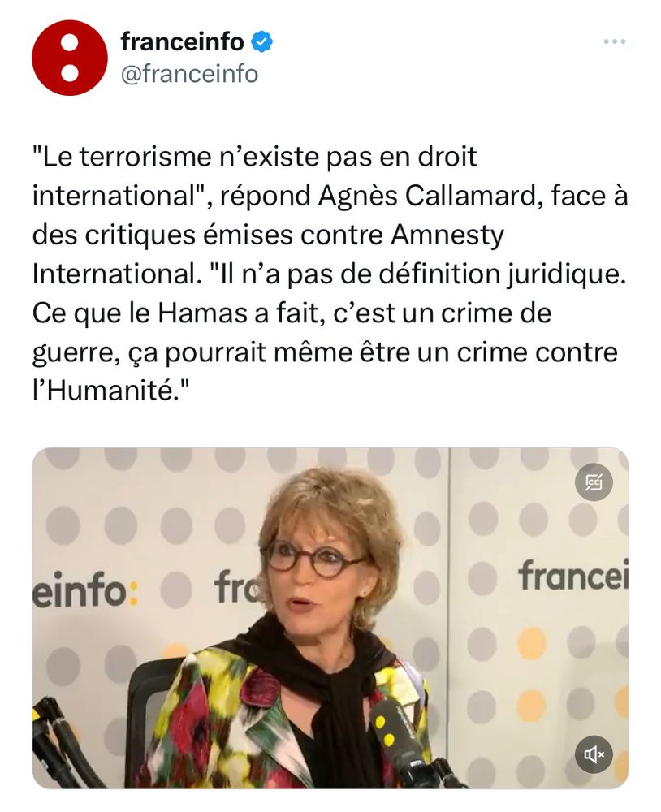
Task: Click the closing word l'Humanité in the tweet
Action: (110, 391)
